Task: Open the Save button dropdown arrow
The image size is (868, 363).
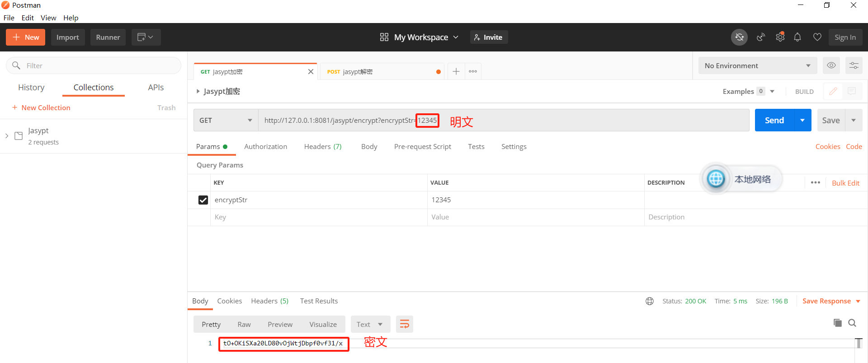Action: click(x=854, y=120)
